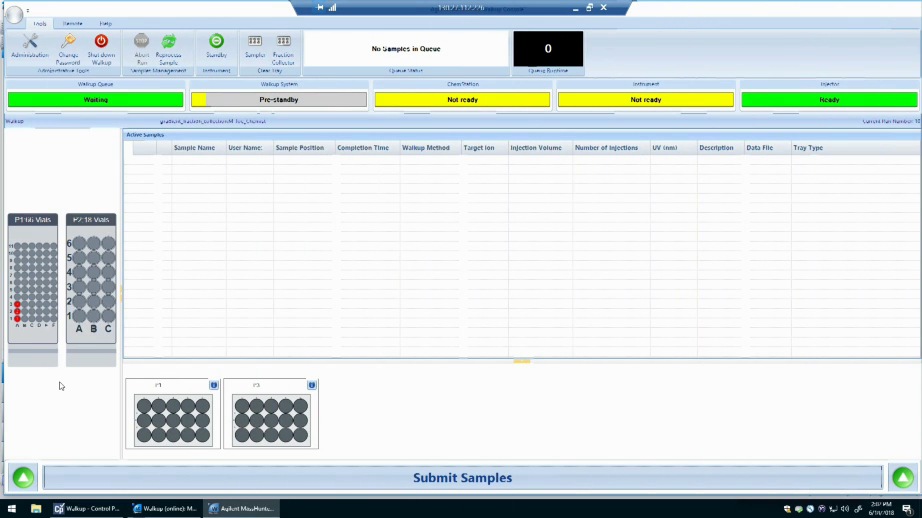The height and width of the screenshot is (518, 922).
Task: Sort by Sample Name column header
Action: tap(194, 148)
